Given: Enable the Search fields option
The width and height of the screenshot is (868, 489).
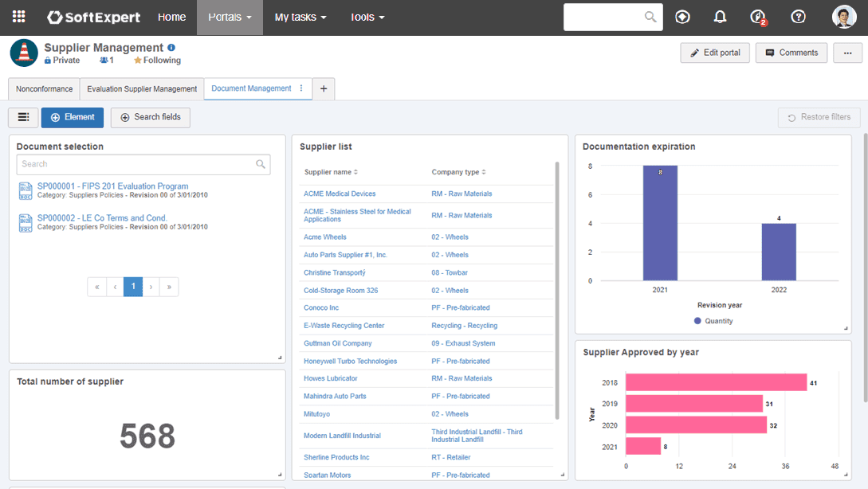Looking at the screenshot, I should pos(150,117).
